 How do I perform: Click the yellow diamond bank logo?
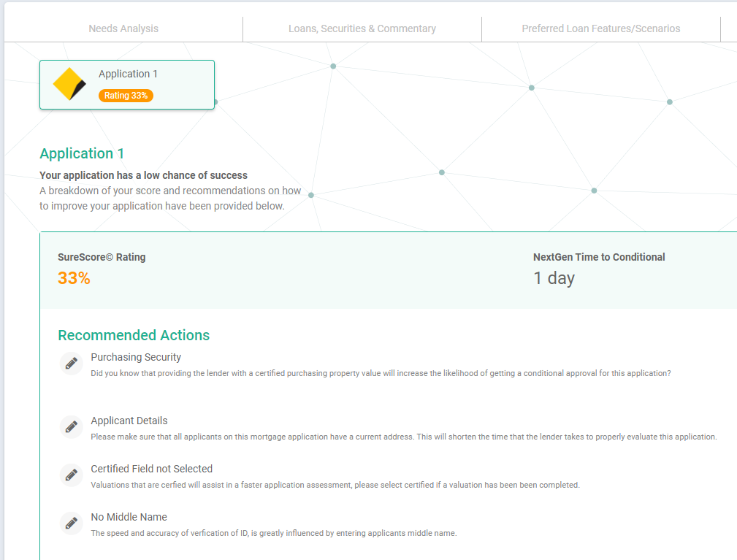[70, 85]
